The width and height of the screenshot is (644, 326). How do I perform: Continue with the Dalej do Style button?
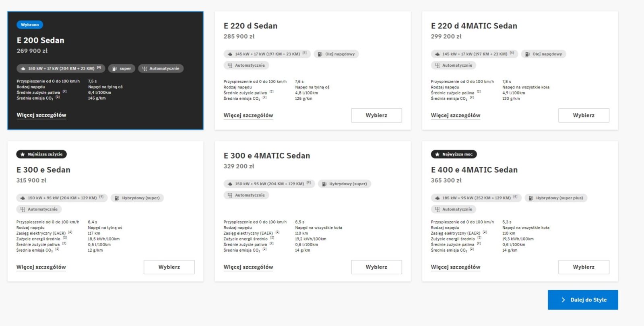coord(583,300)
